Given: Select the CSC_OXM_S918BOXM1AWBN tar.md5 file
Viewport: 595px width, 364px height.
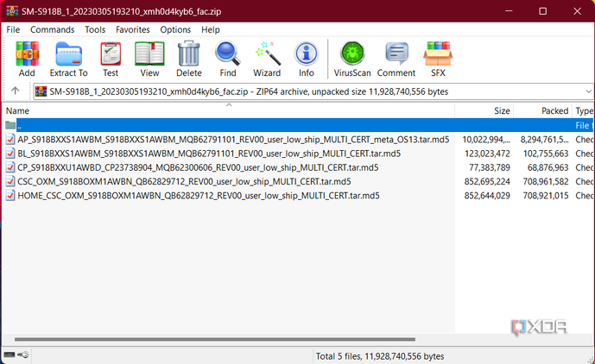Looking at the screenshot, I should (x=184, y=182).
